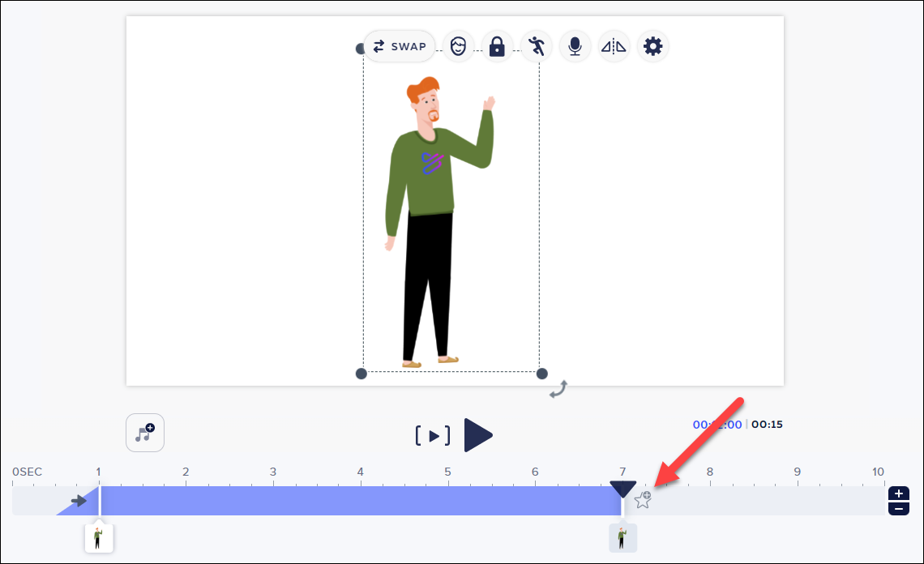Click the rotate handle below the character
924x564 pixels.
click(558, 389)
